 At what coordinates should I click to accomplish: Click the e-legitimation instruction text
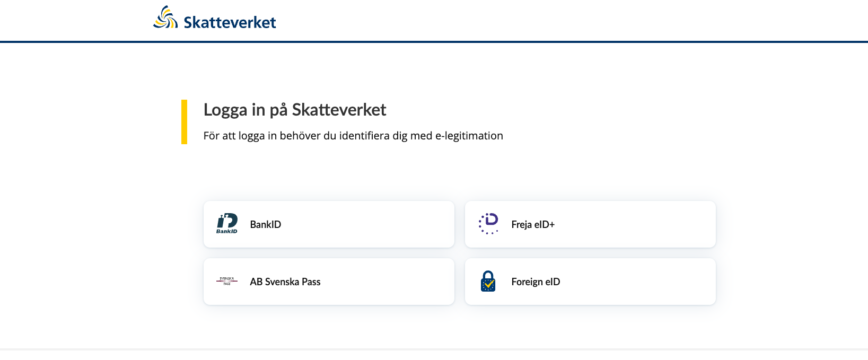pyautogui.click(x=353, y=136)
